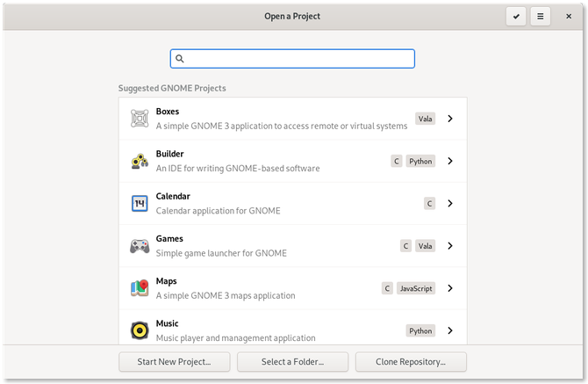The height and width of the screenshot is (384, 588).
Task: Click 'A simple GNOME 3 maps application' text
Action: [x=226, y=295]
